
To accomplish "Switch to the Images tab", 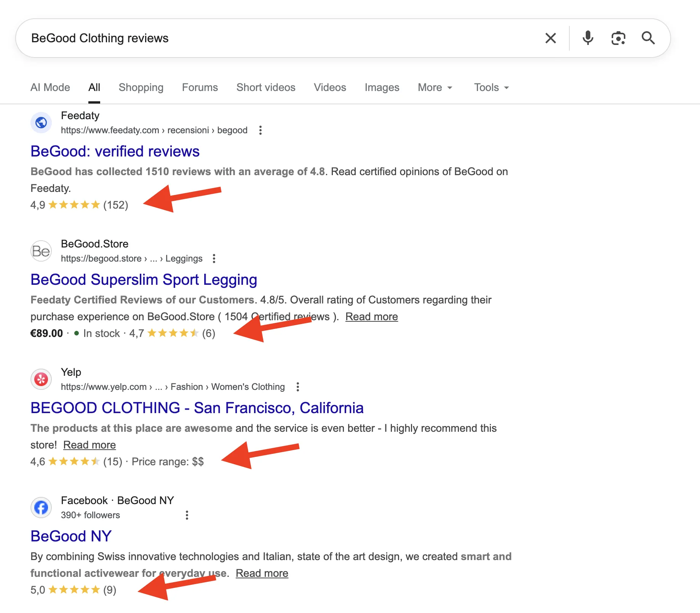I will pyautogui.click(x=382, y=87).
